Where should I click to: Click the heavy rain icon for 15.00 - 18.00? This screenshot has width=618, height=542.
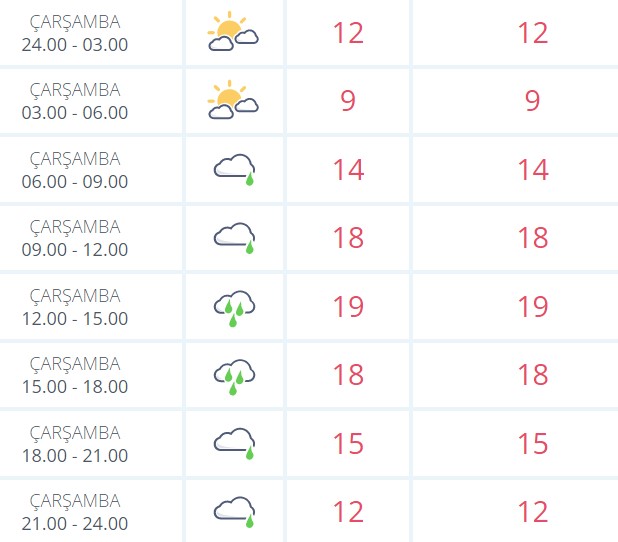point(235,376)
